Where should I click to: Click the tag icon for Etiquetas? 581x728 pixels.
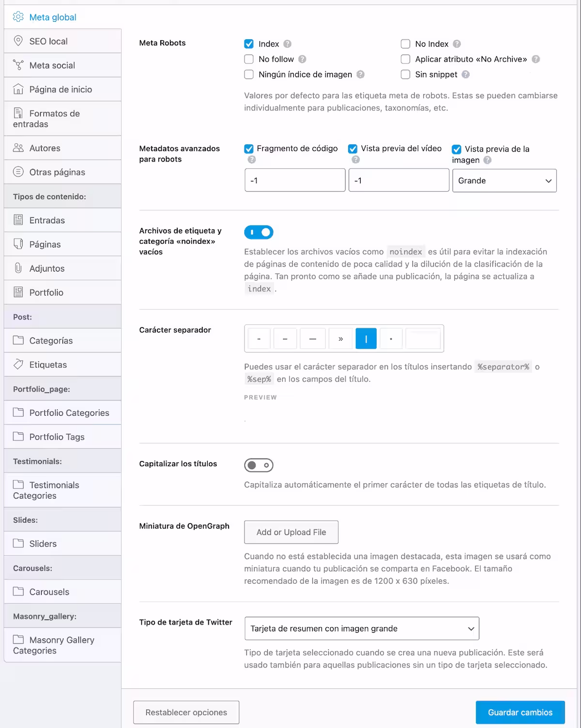tap(18, 364)
